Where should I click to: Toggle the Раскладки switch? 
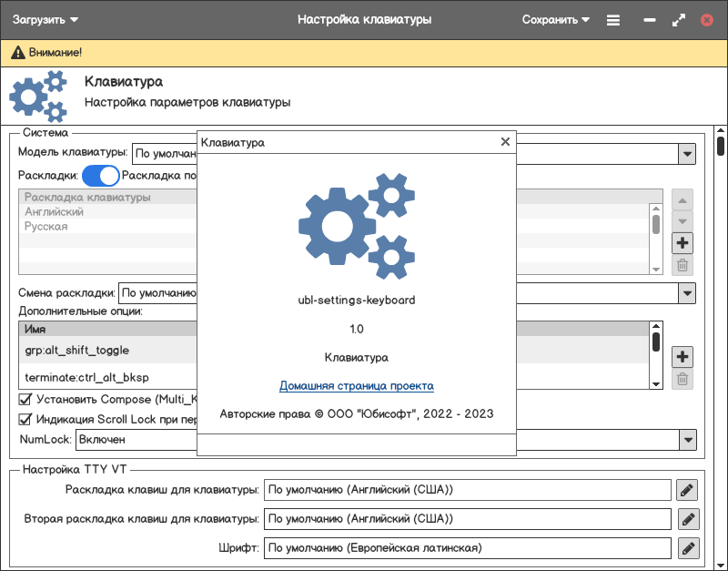101,175
